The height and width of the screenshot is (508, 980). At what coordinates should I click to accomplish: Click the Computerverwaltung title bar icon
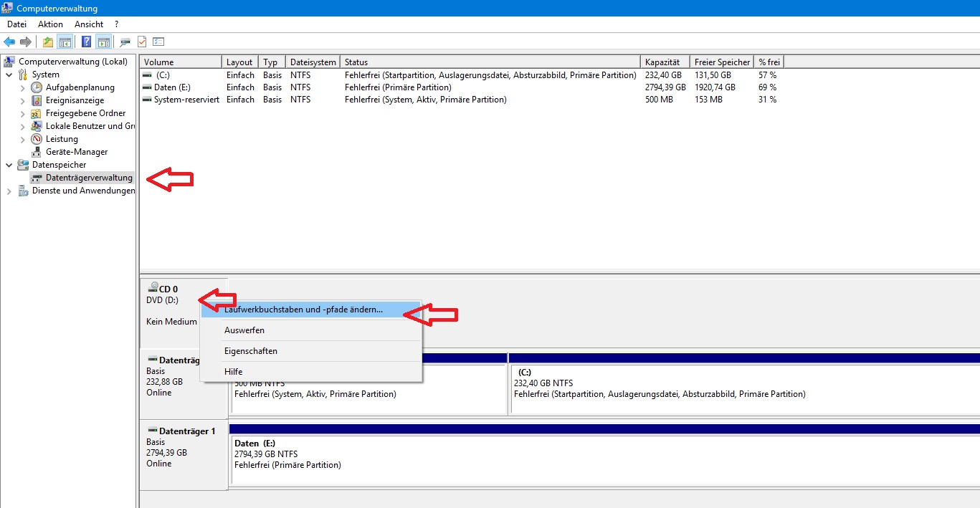8,8
